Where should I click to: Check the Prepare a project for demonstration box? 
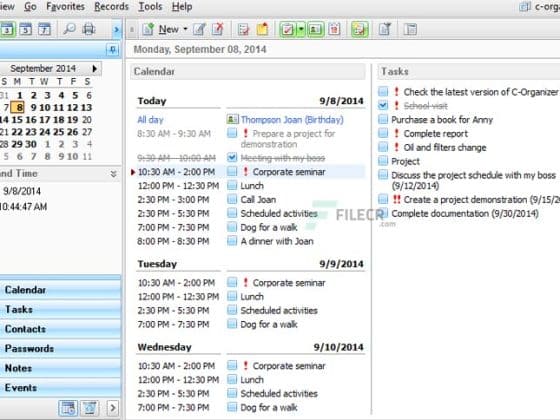click(232, 133)
